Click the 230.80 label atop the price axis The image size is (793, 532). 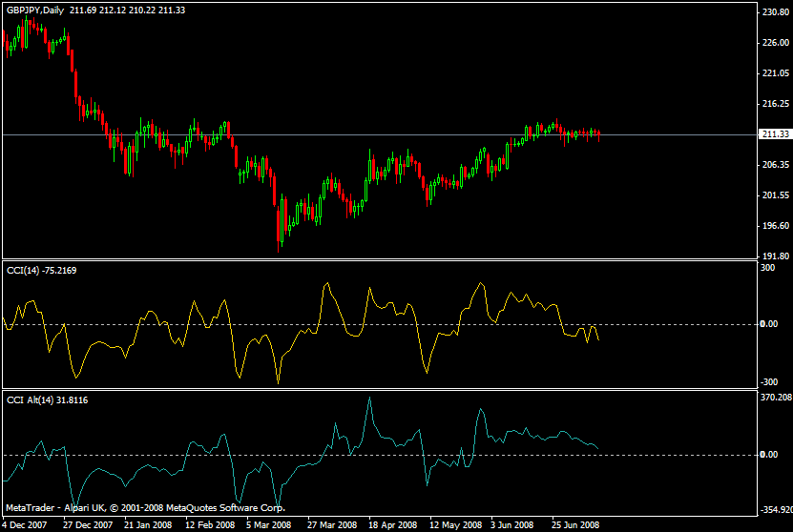click(774, 11)
